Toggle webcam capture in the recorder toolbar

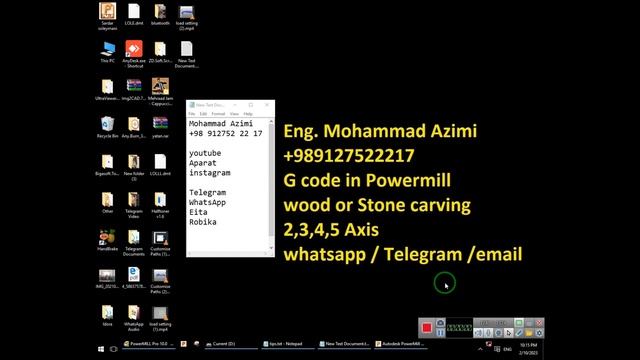pos(498,333)
